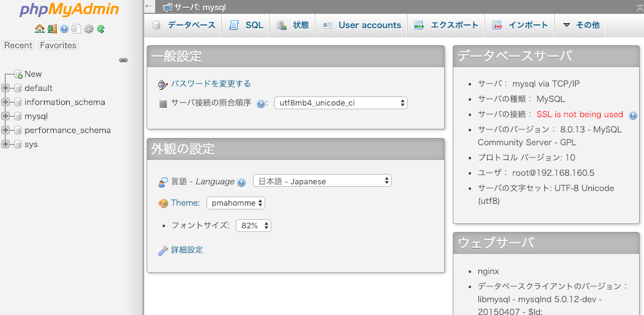
Task: Click the SSL is not being used text
Action: tap(580, 114)
